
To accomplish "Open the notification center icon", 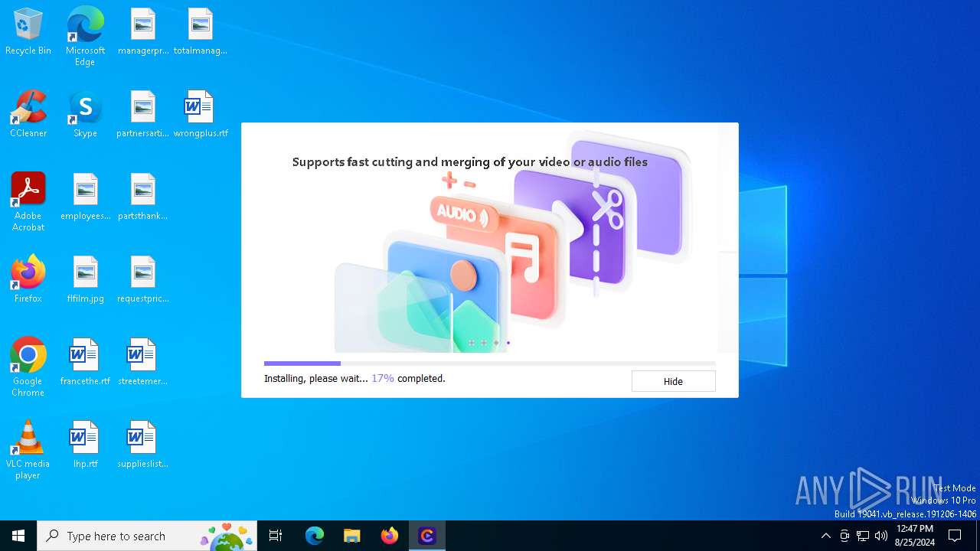I will point(955,536).
